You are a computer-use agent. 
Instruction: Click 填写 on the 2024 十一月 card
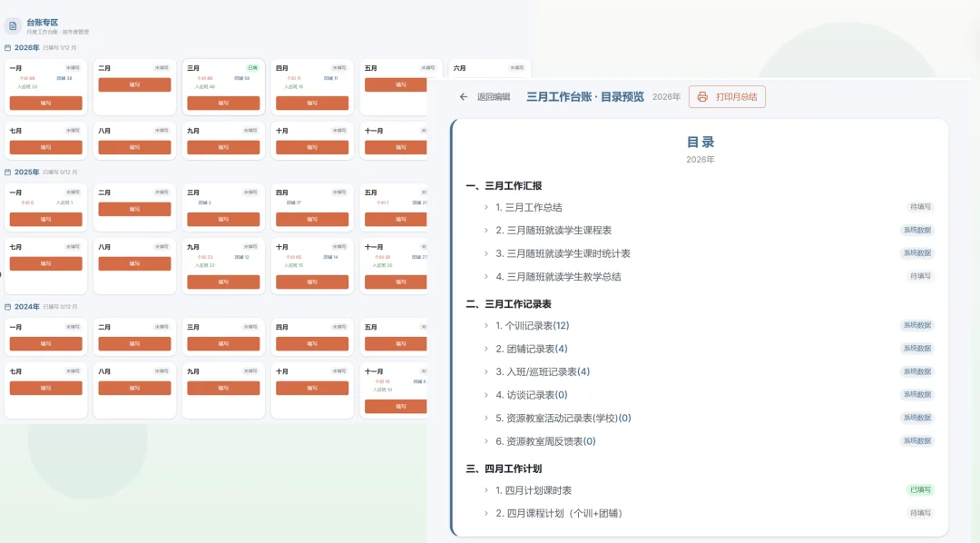tap(396, 406)
